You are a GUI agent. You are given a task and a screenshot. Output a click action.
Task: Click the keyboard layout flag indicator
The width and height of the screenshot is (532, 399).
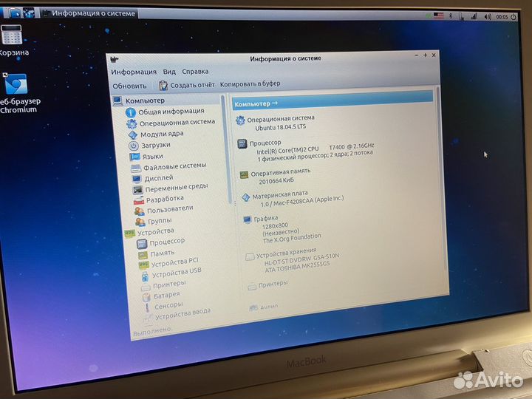click(439, 16)
